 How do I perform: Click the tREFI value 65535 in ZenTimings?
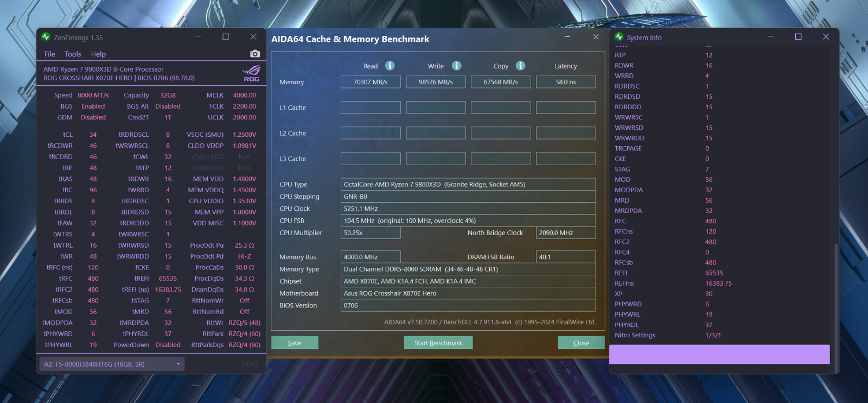pos(168,279)
